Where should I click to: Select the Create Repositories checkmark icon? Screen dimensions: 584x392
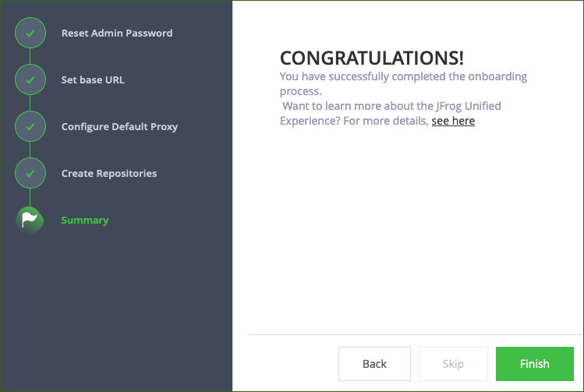(x=30, y=173)
